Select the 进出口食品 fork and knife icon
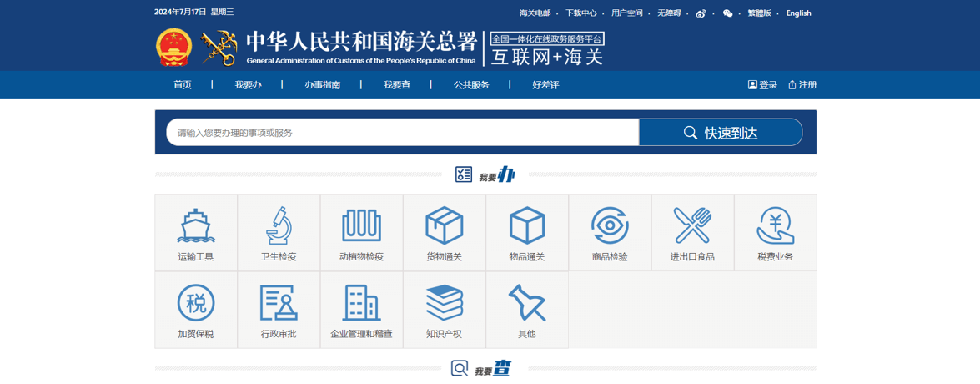This screenshot has height=384, width=980. (692, 225)
